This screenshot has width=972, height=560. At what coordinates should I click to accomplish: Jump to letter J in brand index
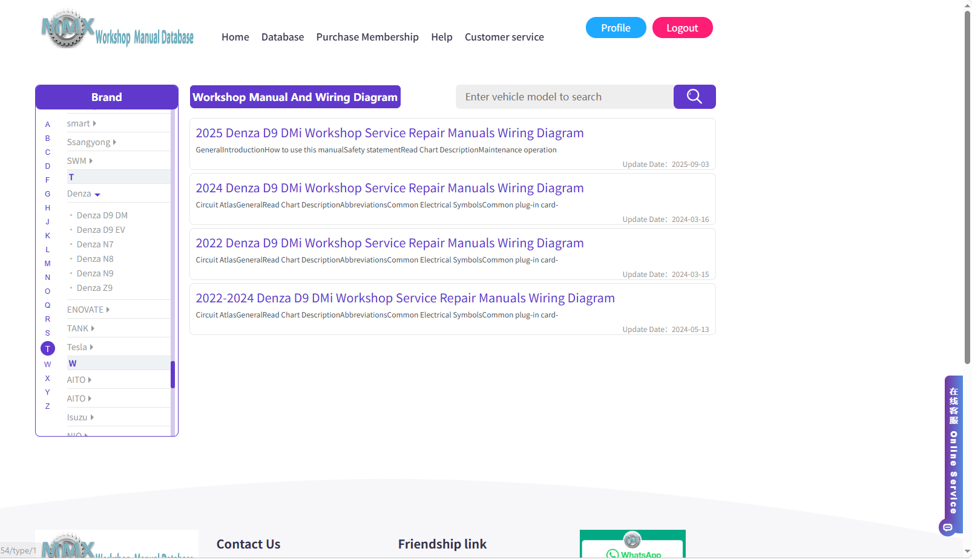pos(48,222)
